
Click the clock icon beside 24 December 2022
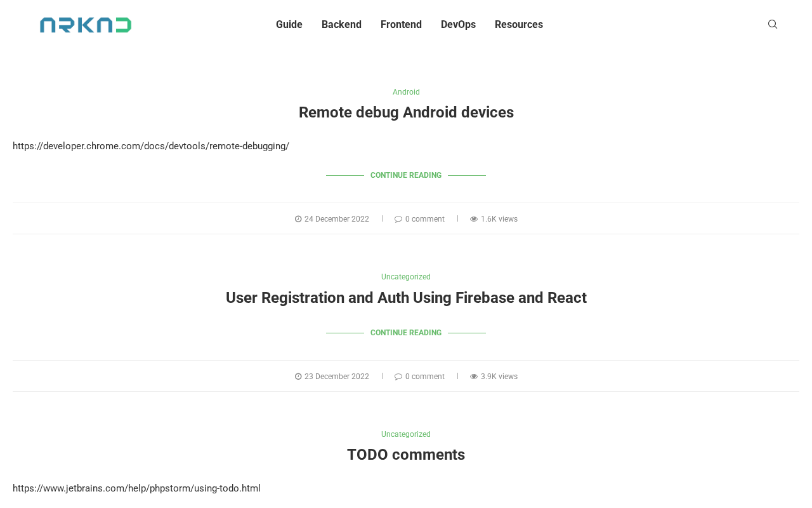298,219
